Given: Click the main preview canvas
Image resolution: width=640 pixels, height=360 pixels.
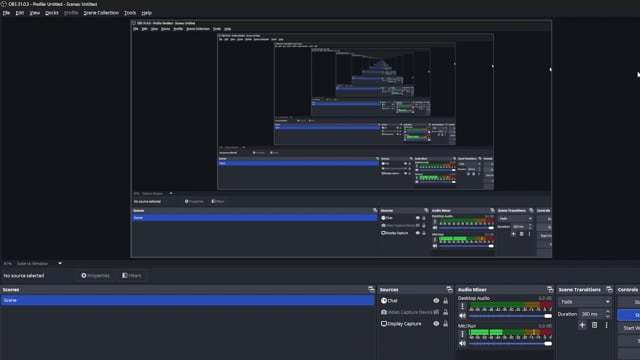Looking at the screenshot, I should (x=341, y=139).
